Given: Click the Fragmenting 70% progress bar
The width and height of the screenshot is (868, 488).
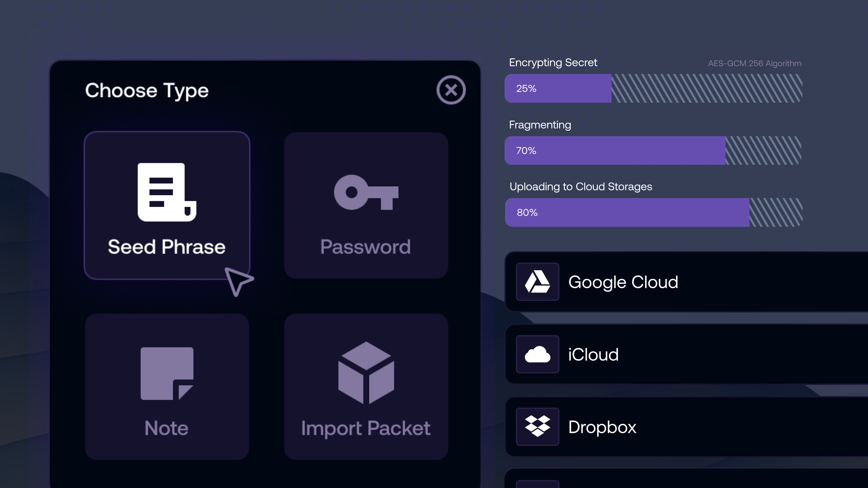Looking at the screenshot, I should [x=653, y=151].
